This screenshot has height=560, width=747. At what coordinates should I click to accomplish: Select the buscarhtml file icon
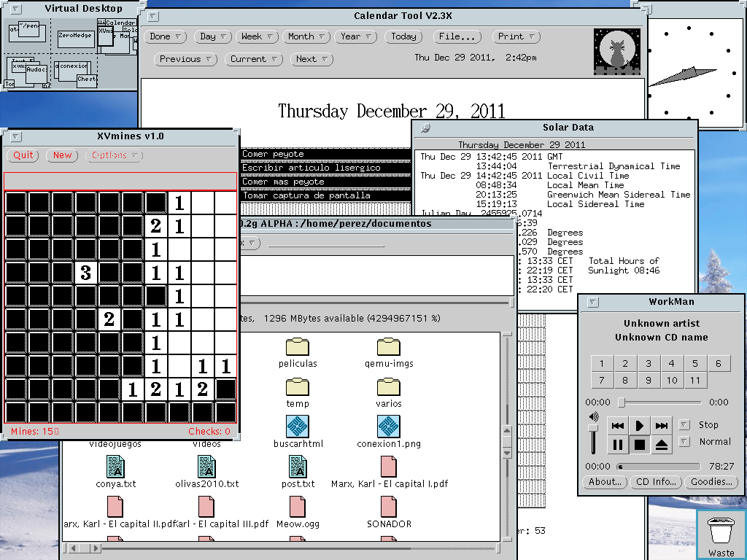298,426
